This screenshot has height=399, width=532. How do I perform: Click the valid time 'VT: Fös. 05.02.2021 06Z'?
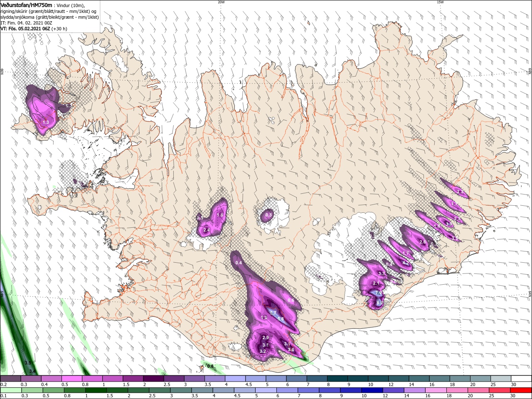[x=25, y=29]
